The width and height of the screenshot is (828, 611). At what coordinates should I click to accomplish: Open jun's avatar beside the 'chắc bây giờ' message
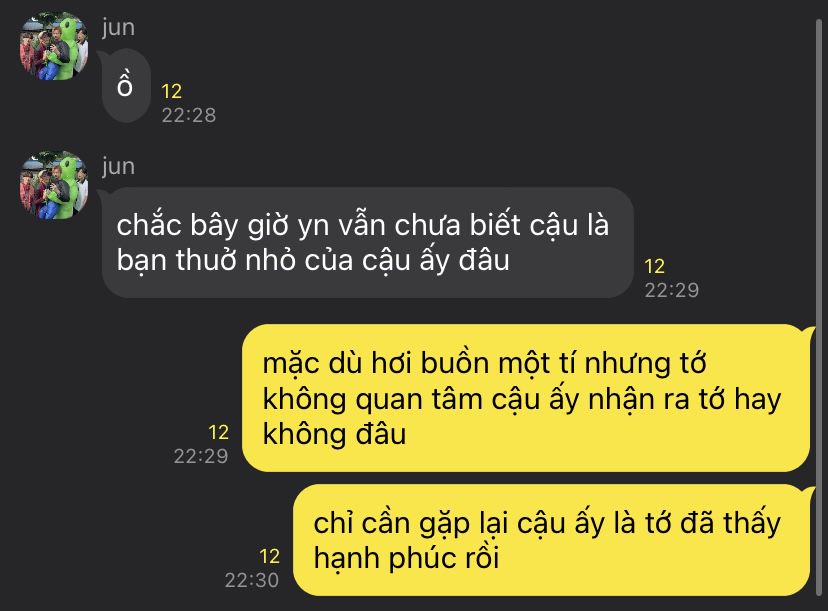54,185
